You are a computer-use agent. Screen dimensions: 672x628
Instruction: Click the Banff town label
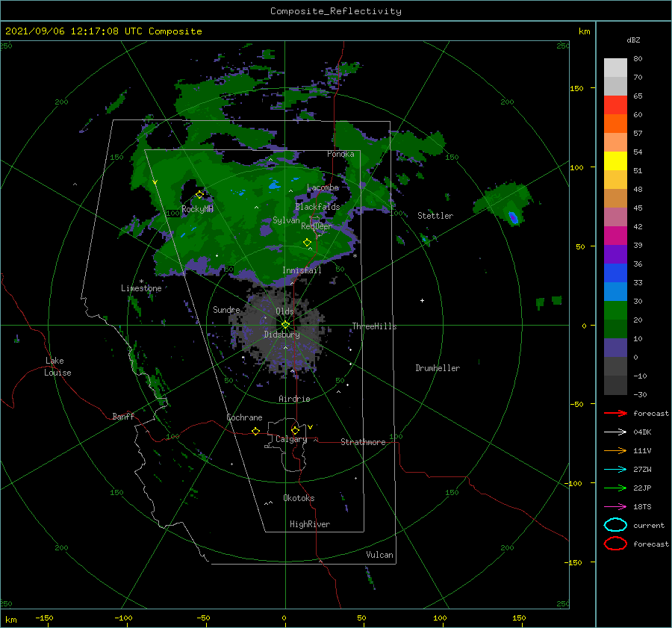click(x=123, y=416)
